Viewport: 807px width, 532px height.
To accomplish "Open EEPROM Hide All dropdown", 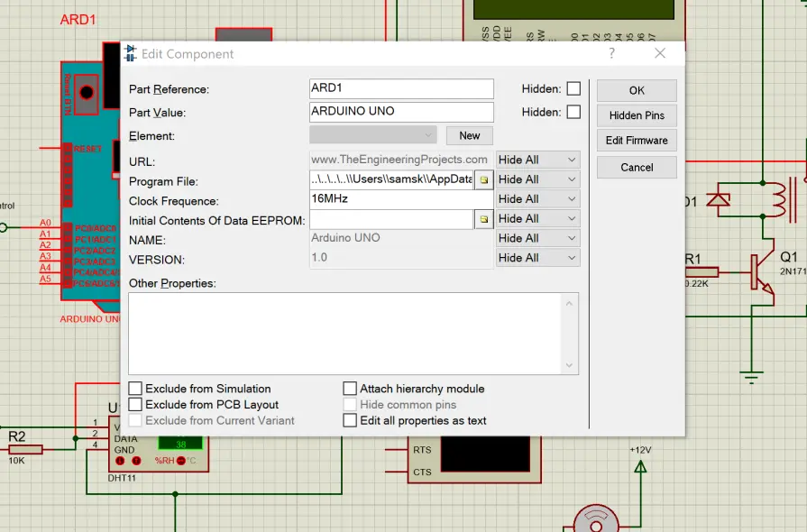I will click(x=537, y=219).
